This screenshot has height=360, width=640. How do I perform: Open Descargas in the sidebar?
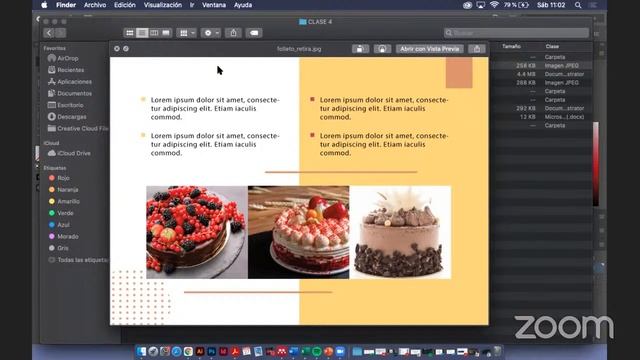(x=67, y=117)
